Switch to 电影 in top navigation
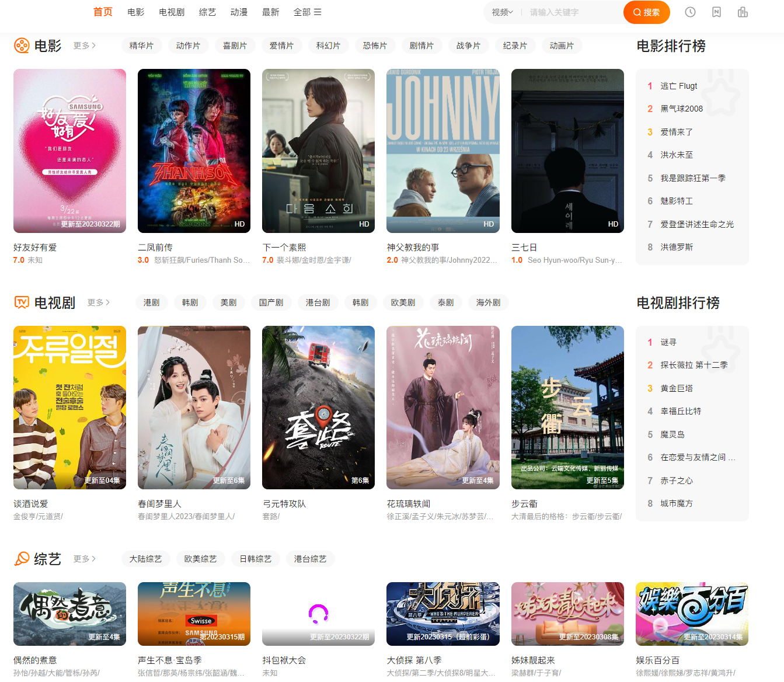784x682 pixels. pos(136,12)
